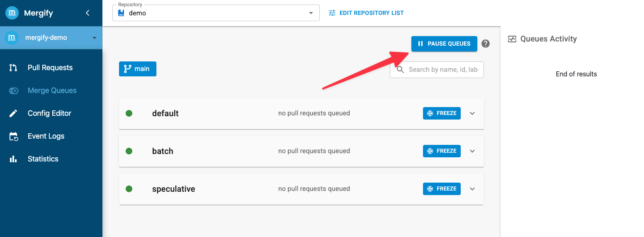The image size is (644, 237).
Task: Open the Config Editor page
Action: coord(49,113)
